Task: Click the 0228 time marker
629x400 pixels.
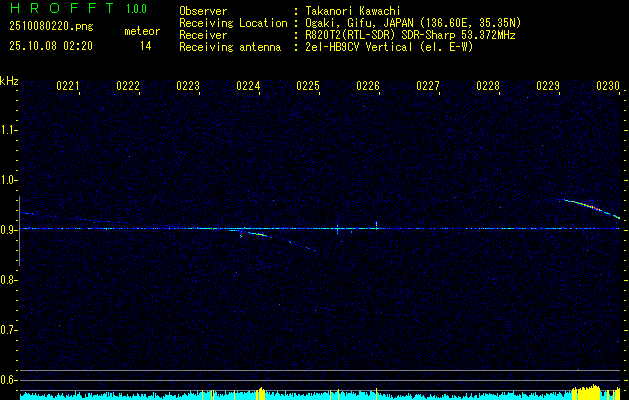Action: (x=488, y=85)
